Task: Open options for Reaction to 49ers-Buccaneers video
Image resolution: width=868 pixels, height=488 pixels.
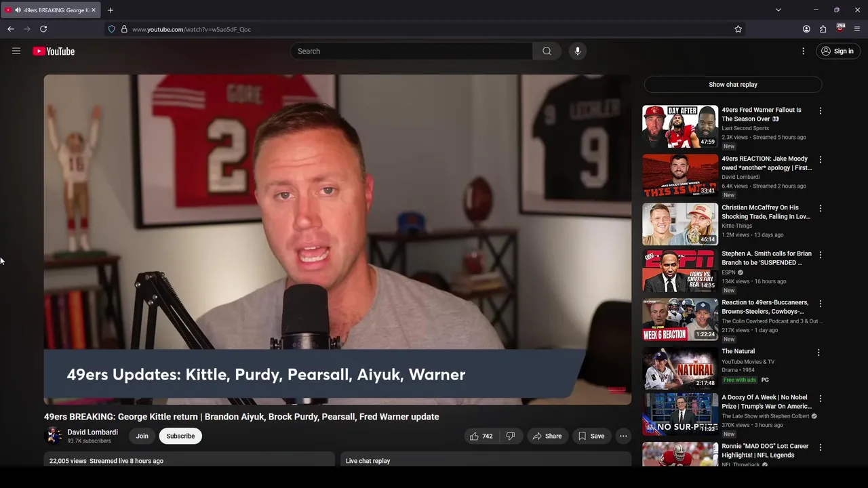Action: tap(820, 304)
